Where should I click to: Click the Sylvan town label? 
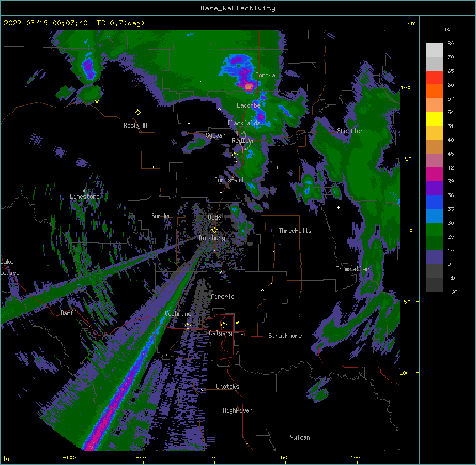point(215,135)
